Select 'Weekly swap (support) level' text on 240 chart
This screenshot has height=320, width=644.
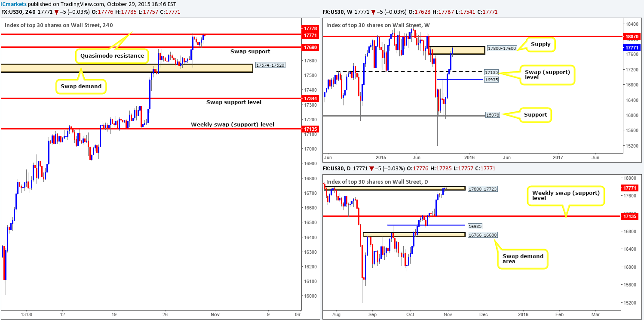(233, 125)
